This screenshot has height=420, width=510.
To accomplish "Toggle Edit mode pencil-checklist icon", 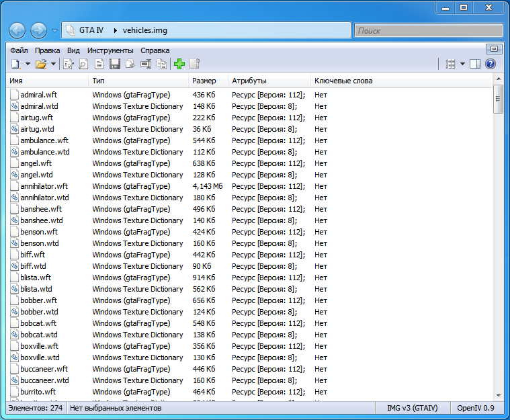I will pyautogui.click(x=69, y=64).
